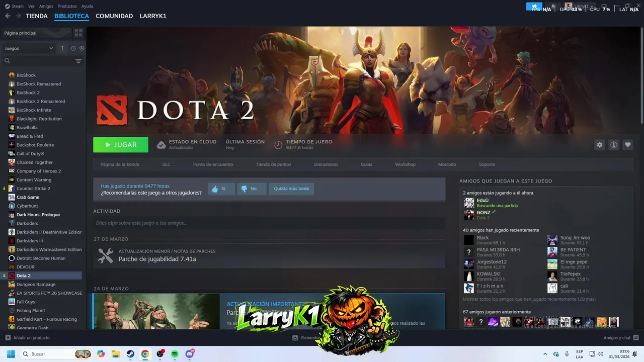Expand the Juegos collection dropdown

pyautogui.click(x=29, y=48)
